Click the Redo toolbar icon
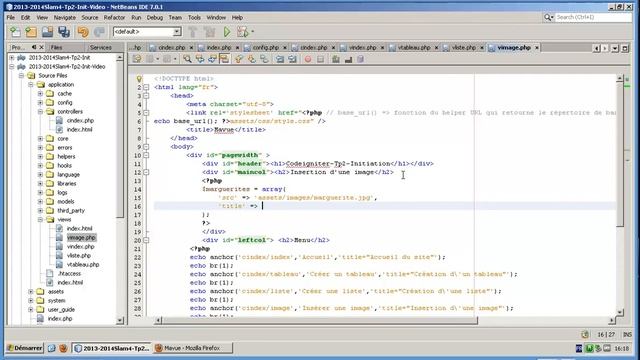Viewport: 640px width, 360px height. (99, 31)
